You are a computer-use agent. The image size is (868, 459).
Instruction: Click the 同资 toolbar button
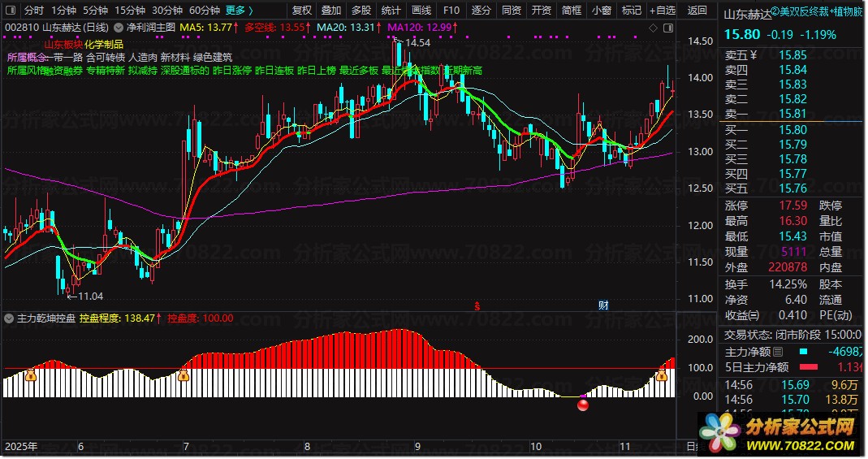click(x=511, y=10)
